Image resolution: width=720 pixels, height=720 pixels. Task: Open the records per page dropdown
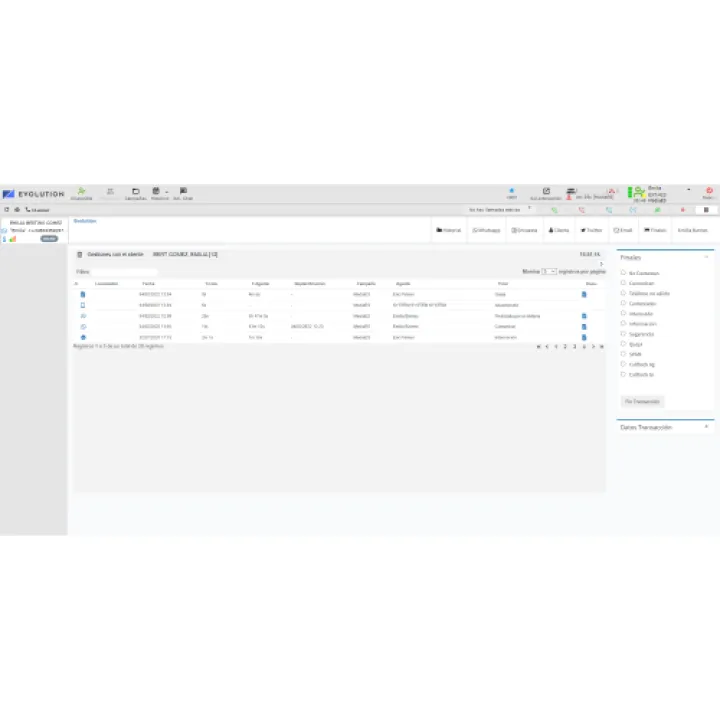549,271
